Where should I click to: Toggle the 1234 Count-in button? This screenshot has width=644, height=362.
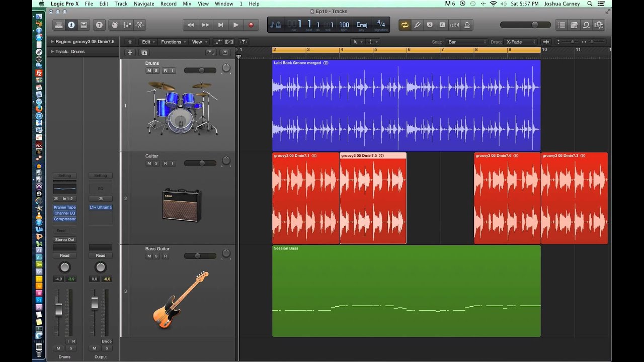pyautogui.click(x=454, y=25)
